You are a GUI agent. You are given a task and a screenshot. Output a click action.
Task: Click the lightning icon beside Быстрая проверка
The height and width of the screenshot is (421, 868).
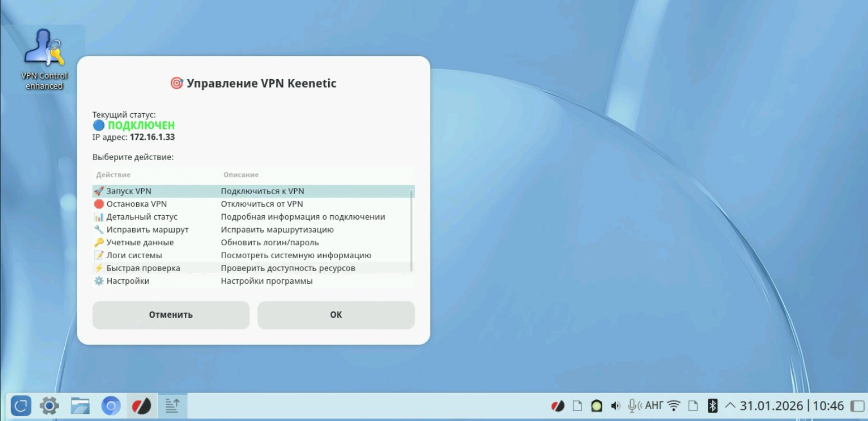pyautogui.click(x=99, y=268)
